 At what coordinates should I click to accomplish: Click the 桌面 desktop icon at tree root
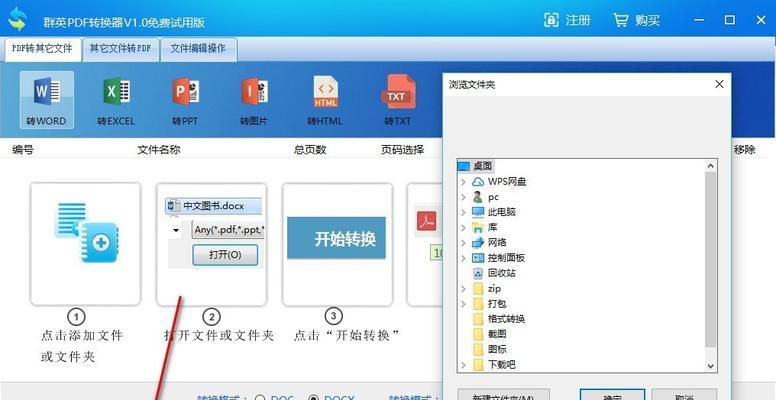[464, 166]
